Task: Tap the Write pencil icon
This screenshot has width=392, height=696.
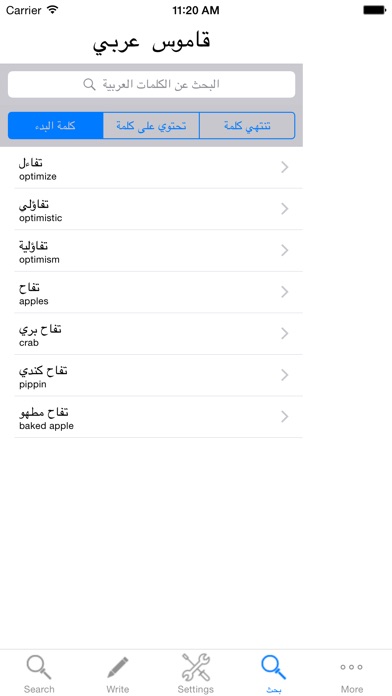Action: [118, 668]
